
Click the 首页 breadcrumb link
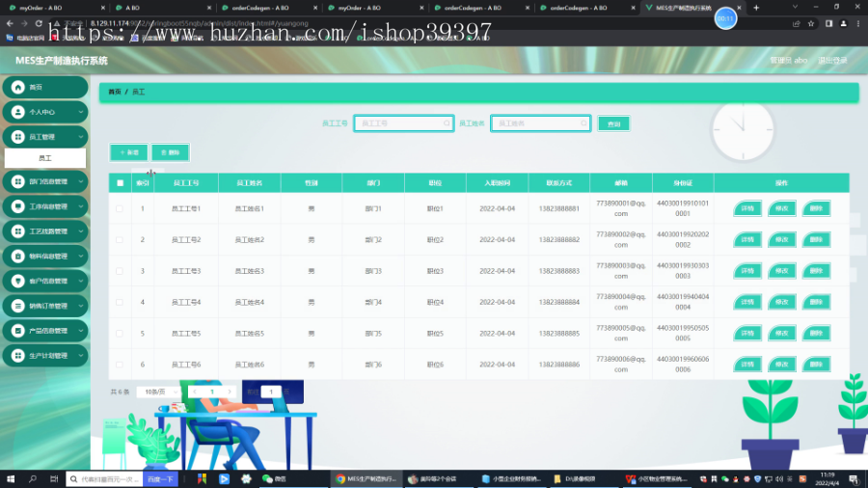(115, 92)
